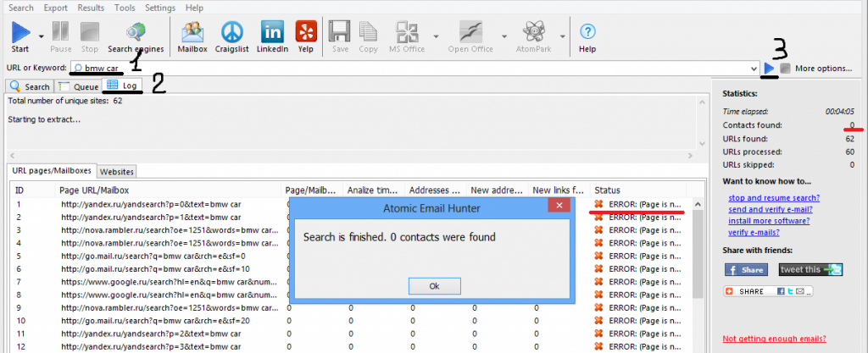The image size is (868, 353).
Task: Select the Websites tab
Action: coord(117,172)
